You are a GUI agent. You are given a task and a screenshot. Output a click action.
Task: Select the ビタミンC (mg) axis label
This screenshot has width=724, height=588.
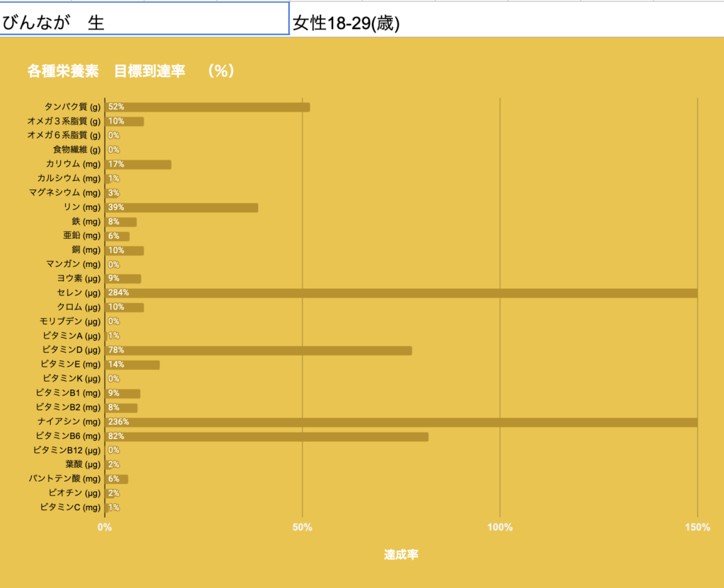(70, 507)
